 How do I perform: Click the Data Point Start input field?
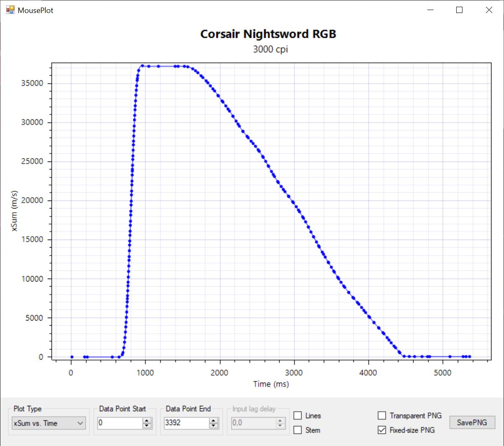(119, 423)
